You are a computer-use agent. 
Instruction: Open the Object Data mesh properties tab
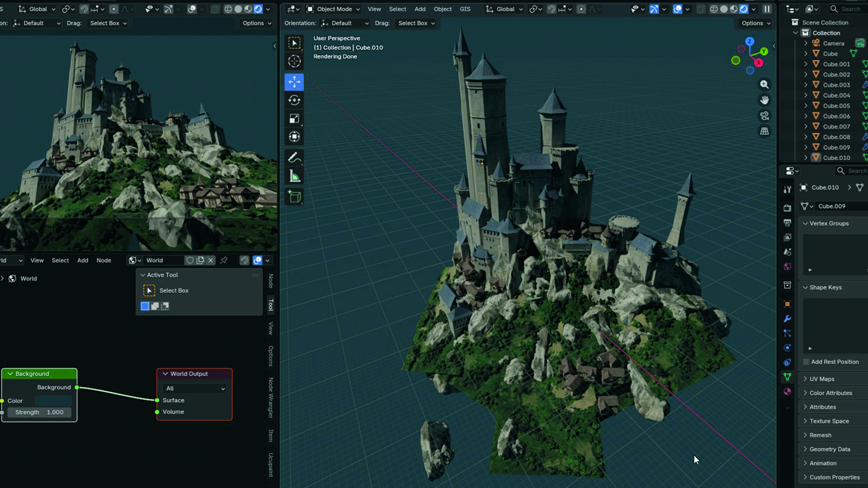[787, 377]
